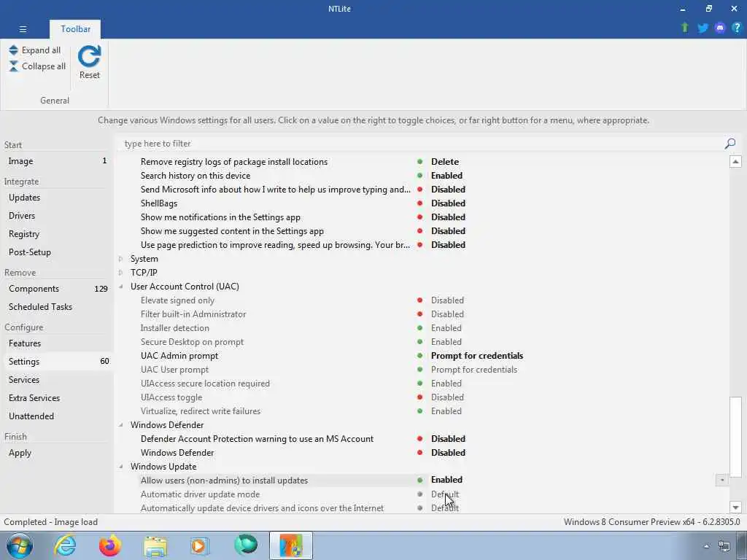Viewport: 747px width, 560px height.
Task: Toggle Remove registry logs Delete value
Action: [445, 162]
